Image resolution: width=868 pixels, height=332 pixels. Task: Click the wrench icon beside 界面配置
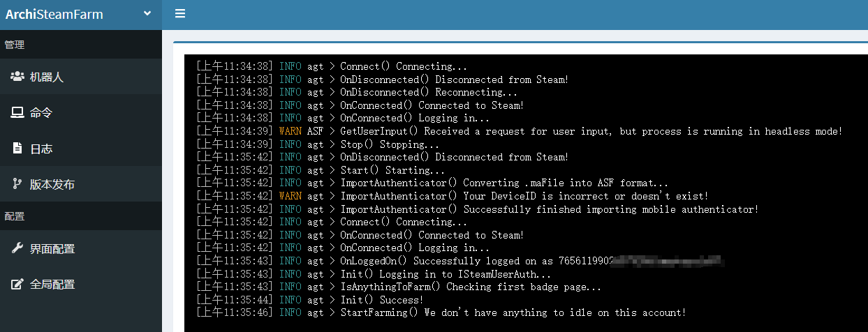[17, 248]
